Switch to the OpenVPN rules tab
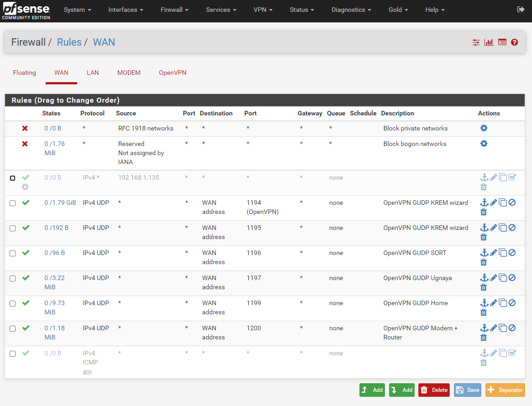 (172, 73)
